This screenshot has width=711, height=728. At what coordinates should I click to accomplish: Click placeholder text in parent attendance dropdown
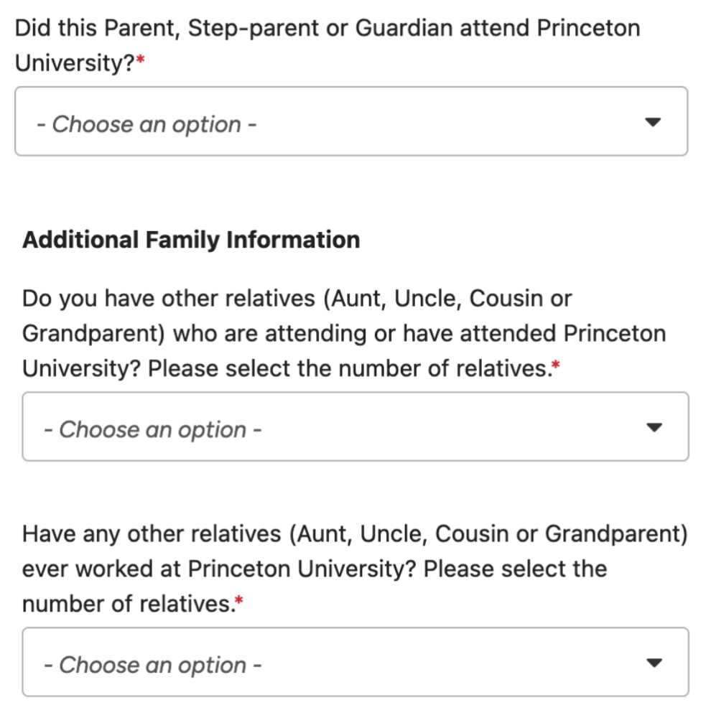point(147,124)
